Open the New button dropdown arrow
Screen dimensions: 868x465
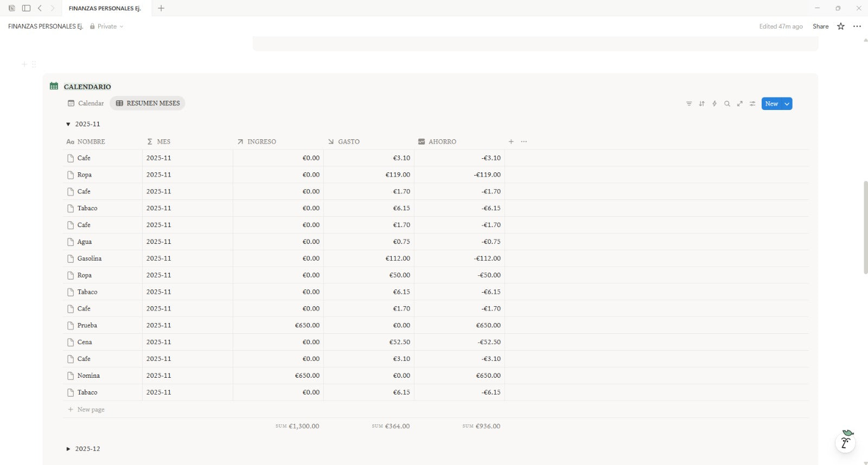pyautogui.click(x=787, y=104)
